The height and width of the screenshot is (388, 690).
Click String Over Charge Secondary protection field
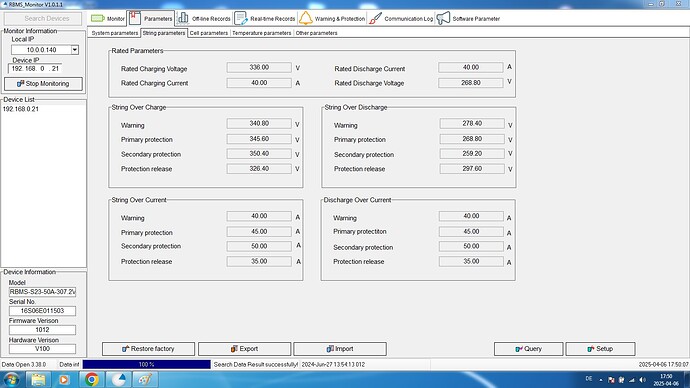click(x=259, y=154)
